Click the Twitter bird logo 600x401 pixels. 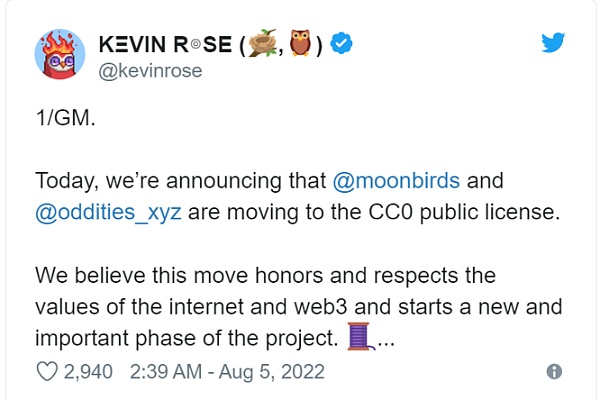(554, 44)
